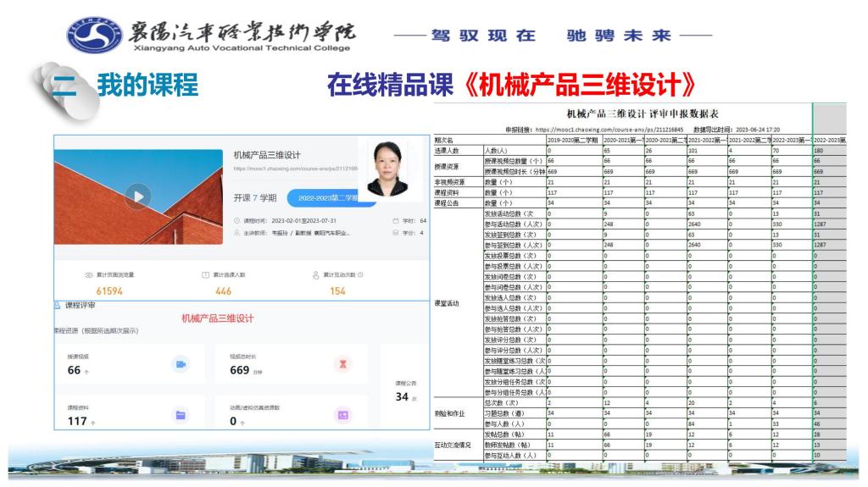Click the instructor portrait photo

(387, 167)
